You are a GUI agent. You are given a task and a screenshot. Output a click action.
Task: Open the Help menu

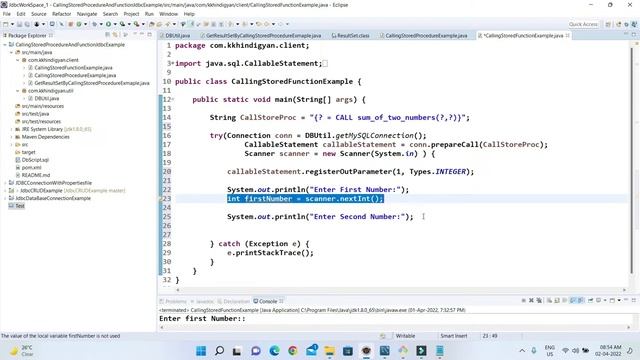(x=189, y=14)
